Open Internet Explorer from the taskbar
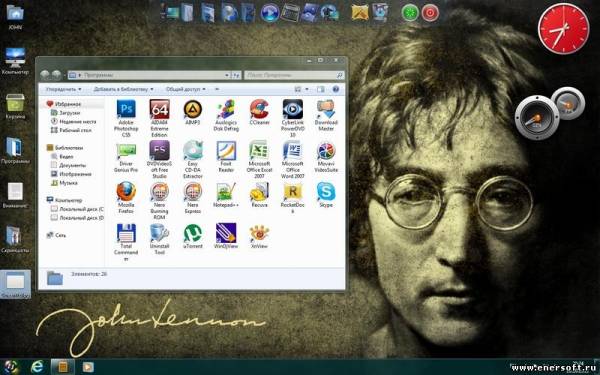The image size is (600, 375). pos(37,367)
